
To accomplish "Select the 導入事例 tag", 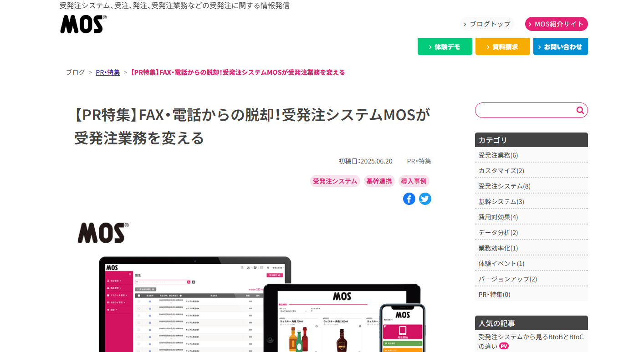I will tap(414, 181).
